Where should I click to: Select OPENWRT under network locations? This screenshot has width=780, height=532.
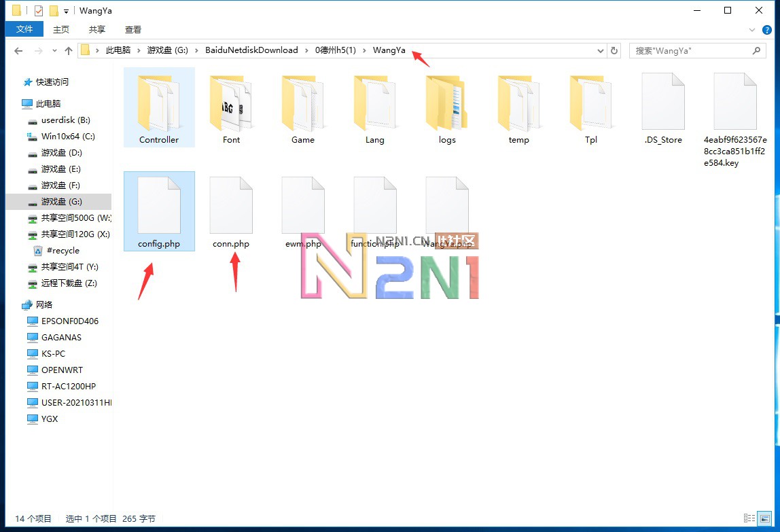[62, 370]
